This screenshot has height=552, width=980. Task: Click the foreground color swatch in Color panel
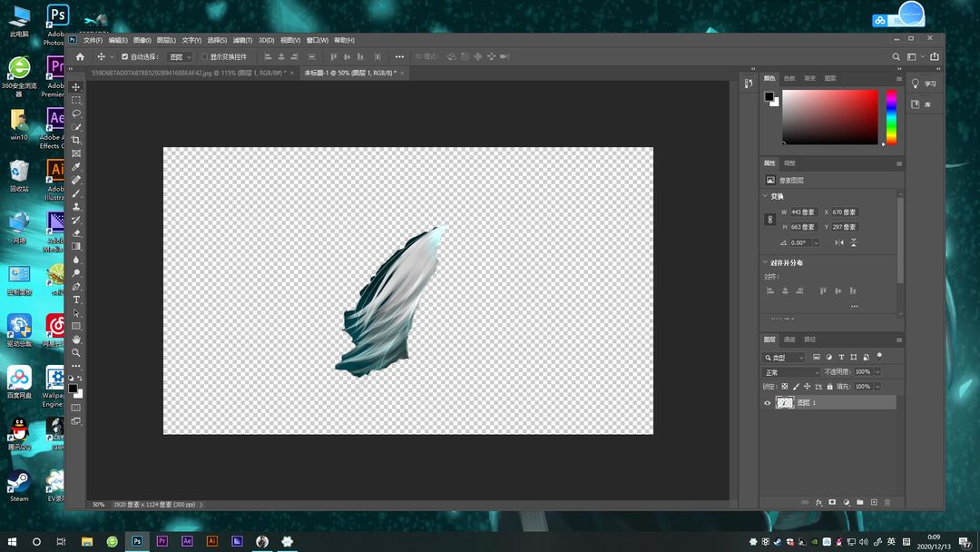[769, 96]
